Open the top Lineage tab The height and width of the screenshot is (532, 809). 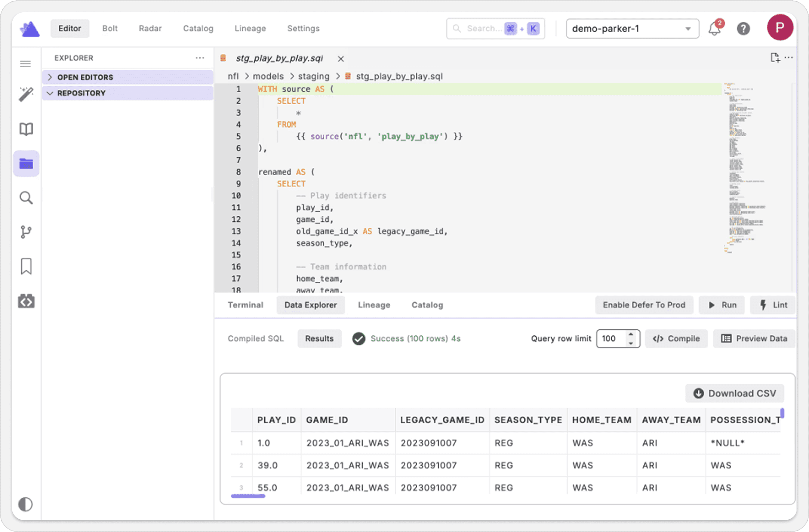pos(250,28)
